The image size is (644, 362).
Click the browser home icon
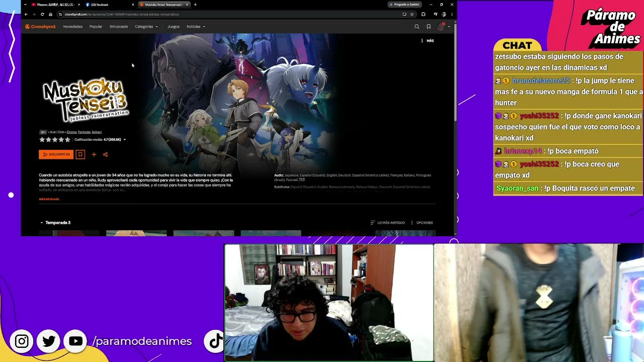tap(50, 14)
